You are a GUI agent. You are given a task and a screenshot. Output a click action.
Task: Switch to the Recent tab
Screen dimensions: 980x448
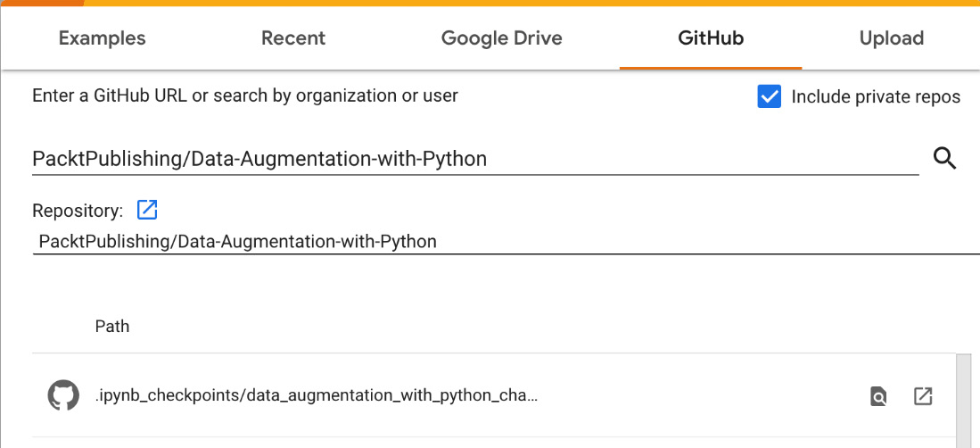[293, 38]
